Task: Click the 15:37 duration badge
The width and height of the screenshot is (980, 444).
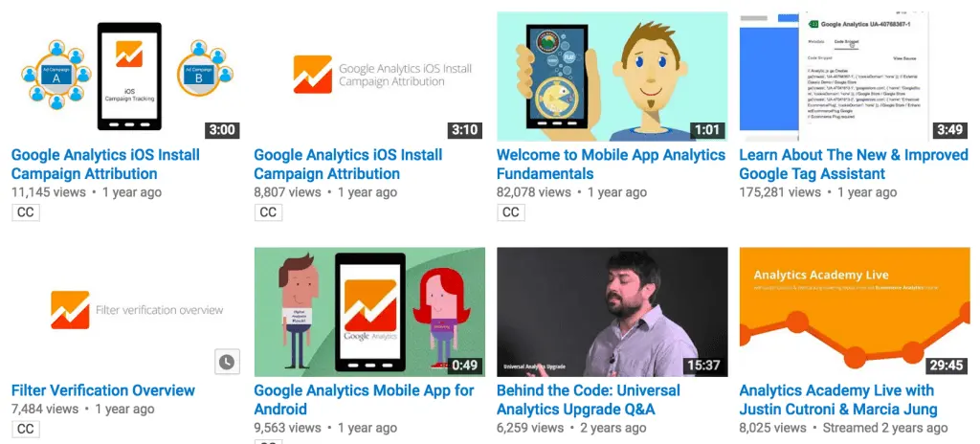Action: pyautogui.click(x=703, y=366)
